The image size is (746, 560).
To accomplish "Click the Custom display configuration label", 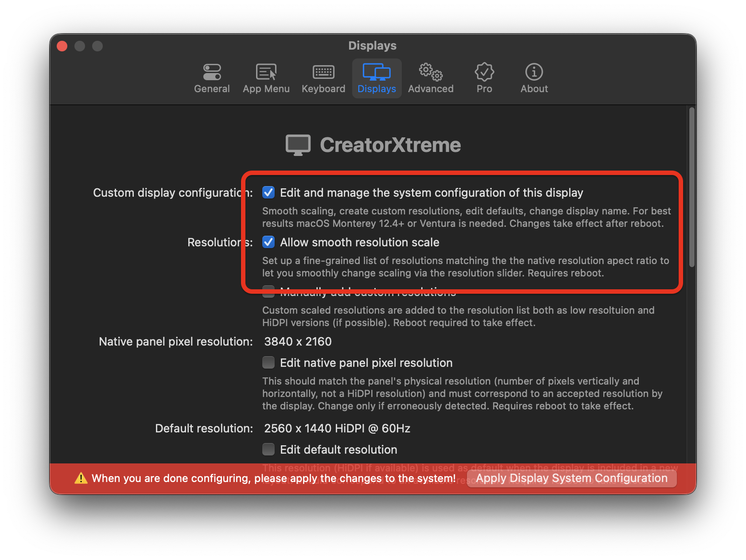I will coord(173,193).
